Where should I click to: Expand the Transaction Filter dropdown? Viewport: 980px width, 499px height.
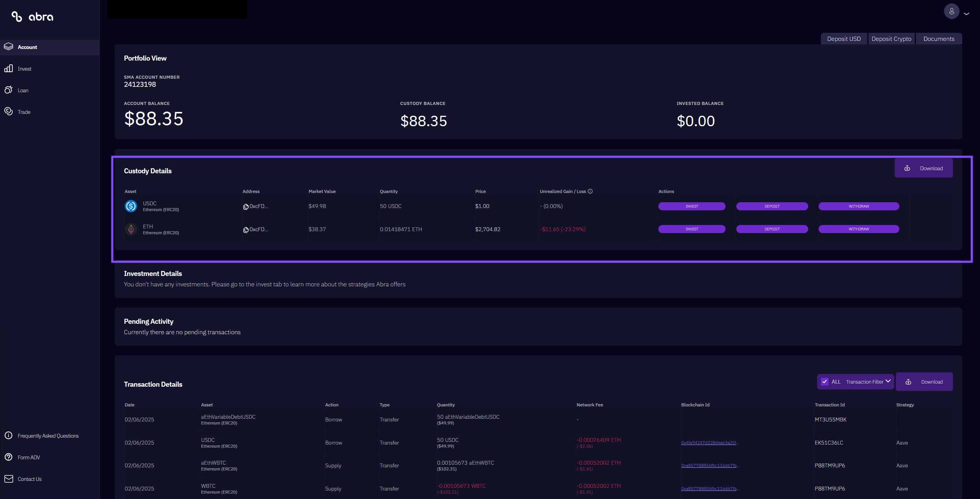point(868,382)
